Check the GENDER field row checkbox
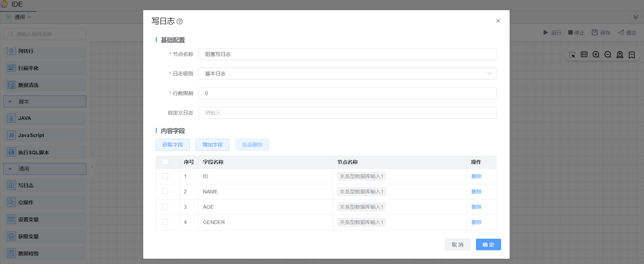 165,222
